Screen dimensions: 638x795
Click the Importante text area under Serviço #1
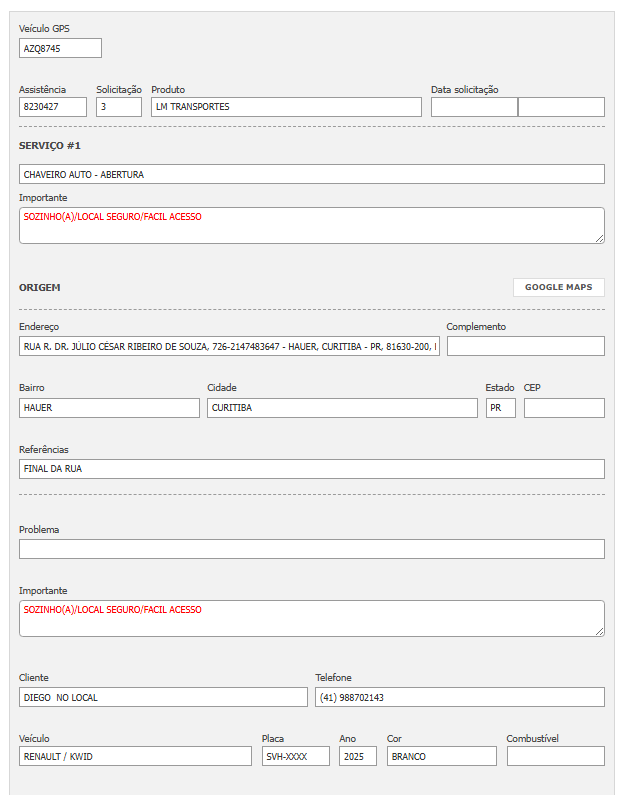coord(312,225)
